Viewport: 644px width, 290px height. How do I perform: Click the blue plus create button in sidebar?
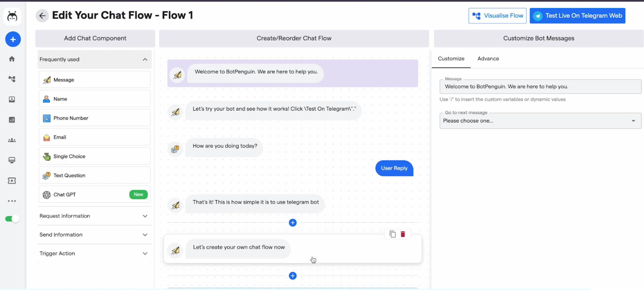pos(13,39)
